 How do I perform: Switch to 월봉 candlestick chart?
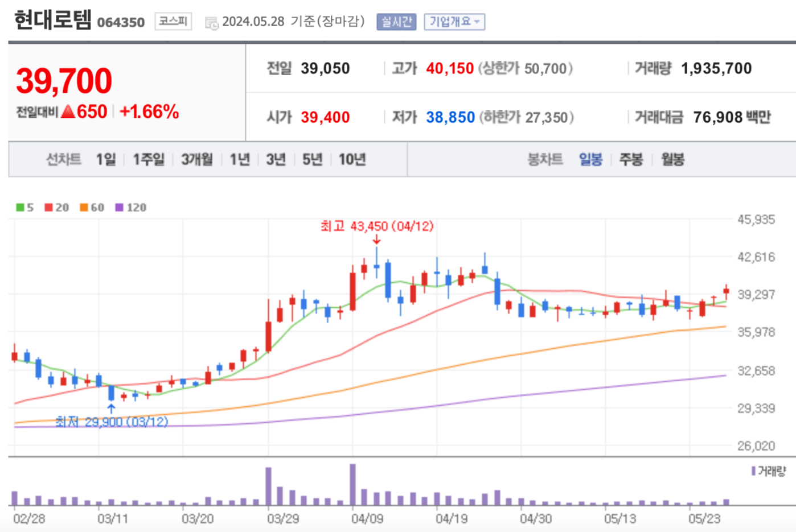(672, 159)
